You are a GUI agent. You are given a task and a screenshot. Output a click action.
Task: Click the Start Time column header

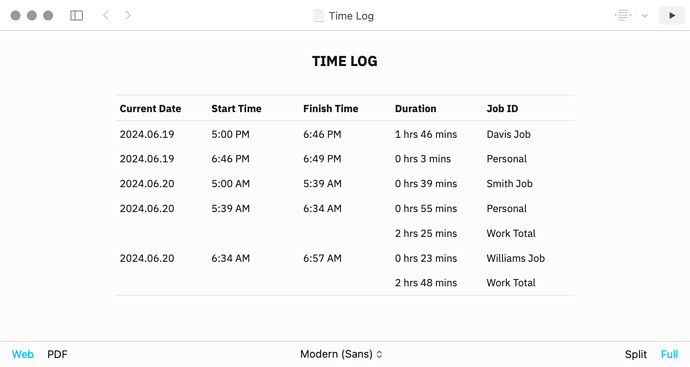(236, 109)
